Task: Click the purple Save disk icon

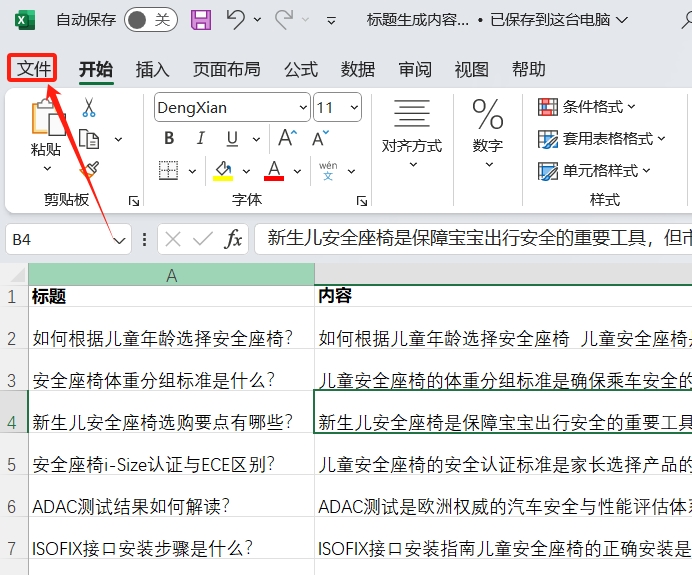Action: [x=201, y=20]
